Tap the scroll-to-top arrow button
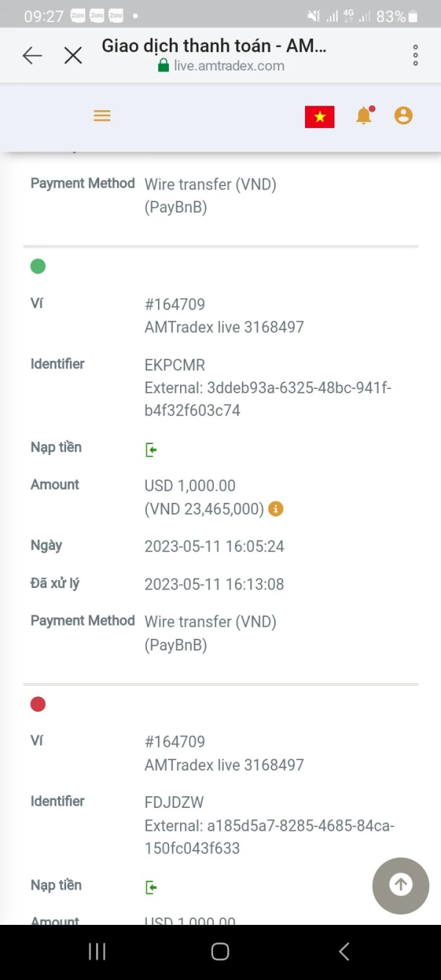This screenshot has width=441, height=980. click(401, 885)
